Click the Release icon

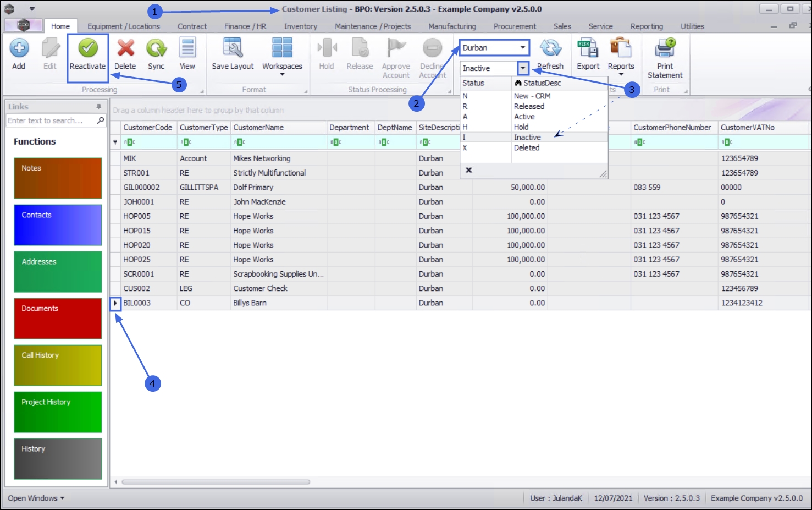[360, 48]
